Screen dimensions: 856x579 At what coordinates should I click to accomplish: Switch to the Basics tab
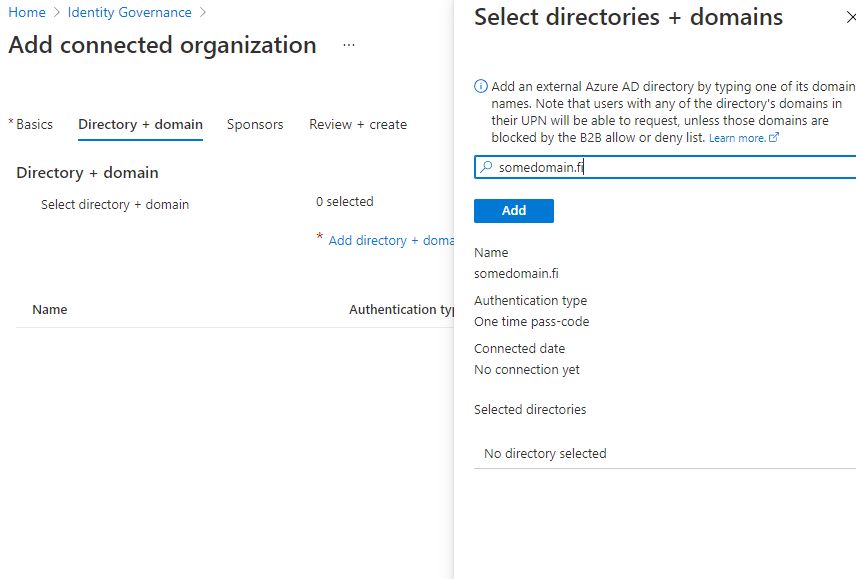coord(34,125)
